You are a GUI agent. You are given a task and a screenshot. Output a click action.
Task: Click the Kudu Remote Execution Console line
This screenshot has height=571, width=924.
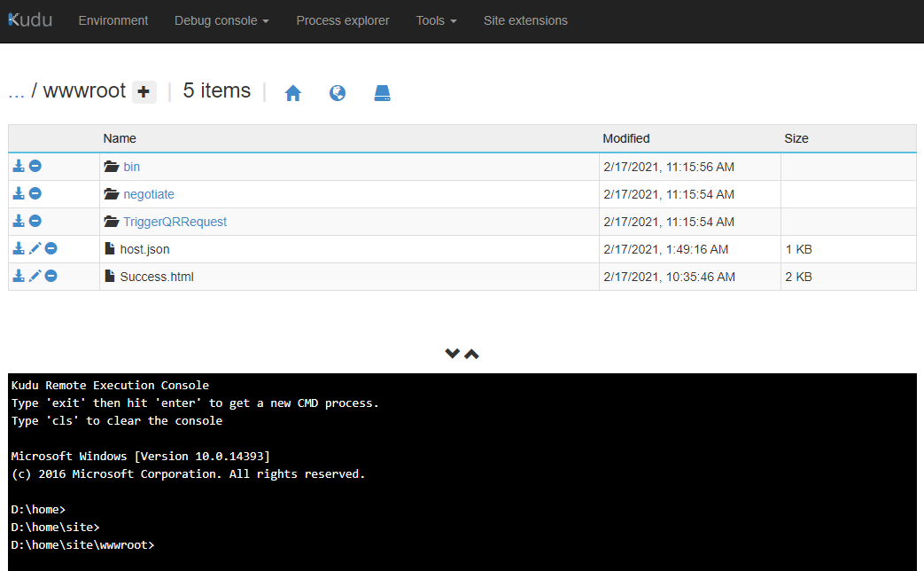tap(110, 385)
